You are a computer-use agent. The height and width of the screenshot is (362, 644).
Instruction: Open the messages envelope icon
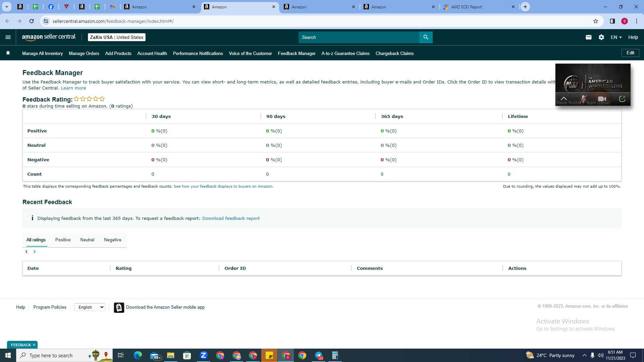(x=588, y=37)
